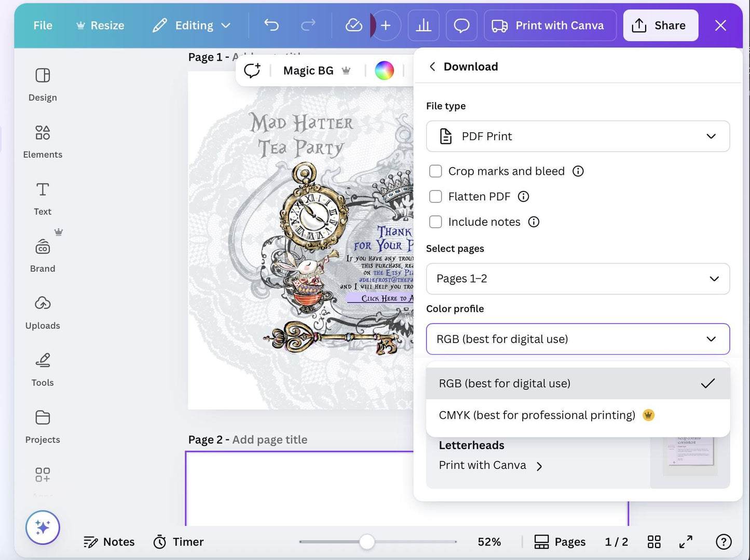Check the Include notes option
The image size is (750, 560).
click(x=435, y=222)
